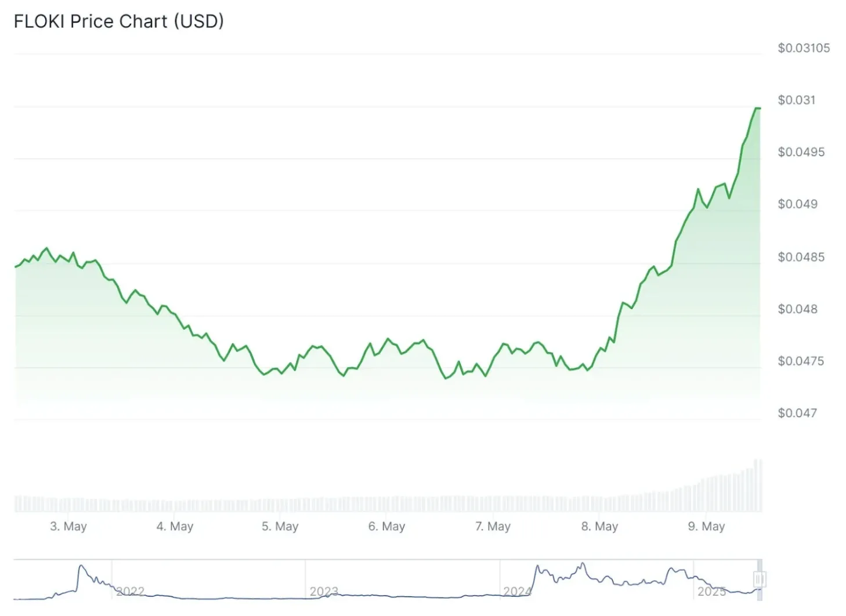Select the $0.0495 price level label
Screen dimensions: 846x616
[801, 152]
